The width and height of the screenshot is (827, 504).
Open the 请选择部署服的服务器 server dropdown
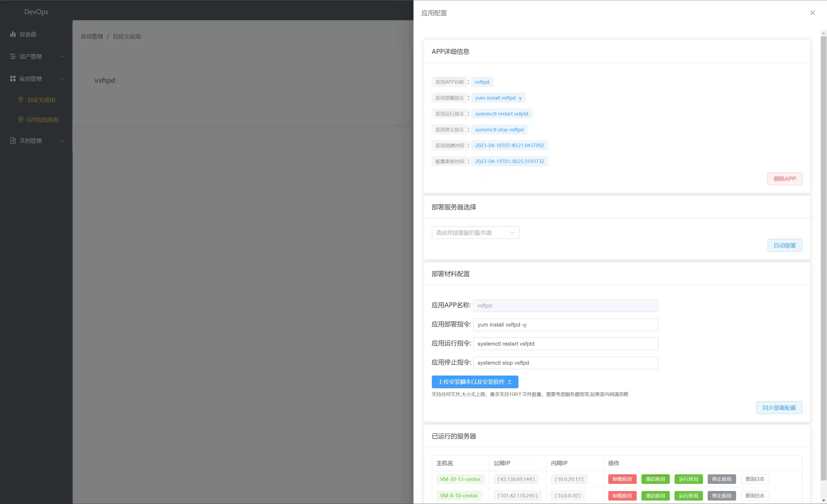(x=475, y=232)
